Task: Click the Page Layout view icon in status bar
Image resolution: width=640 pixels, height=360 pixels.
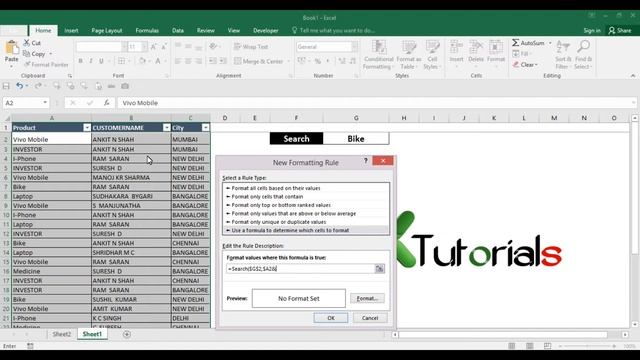Action: 529,346
